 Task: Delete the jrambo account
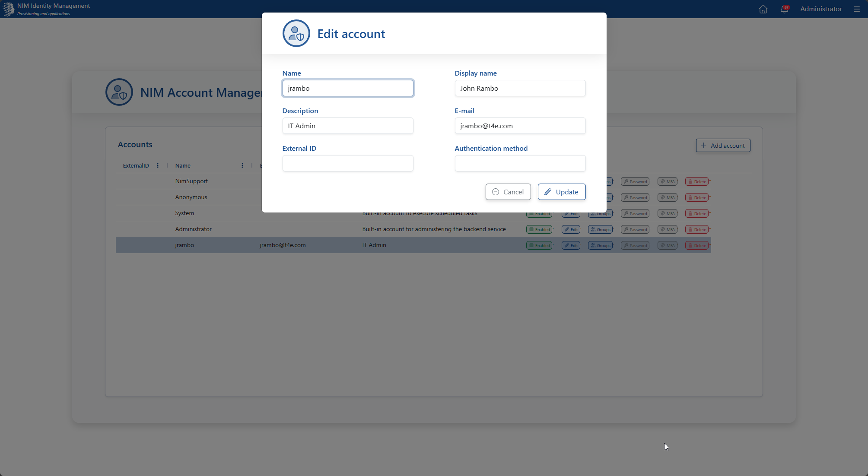697,245
